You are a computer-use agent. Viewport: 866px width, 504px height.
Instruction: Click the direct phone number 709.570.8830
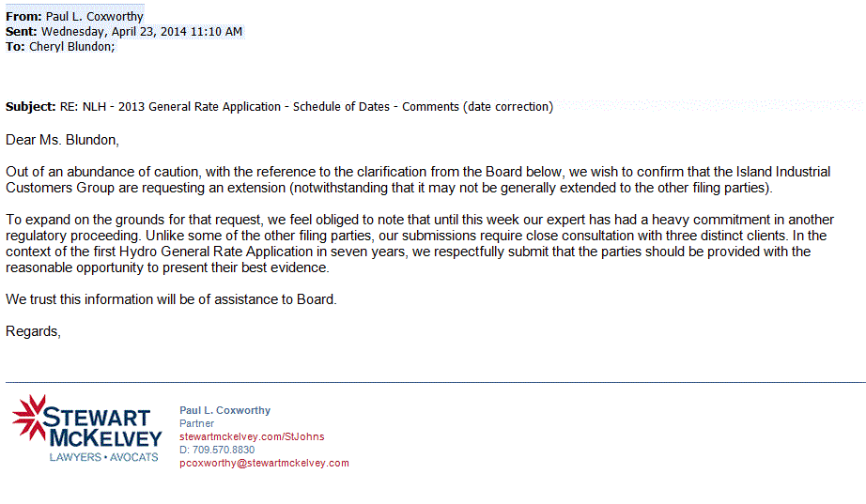(x=217, y=450)
